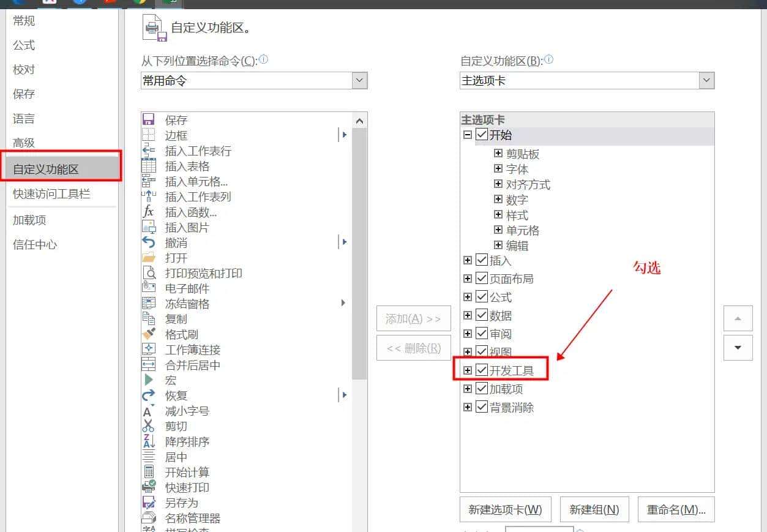
Task: Select the 冻结窗格 command icon
Action: (149, 304)
